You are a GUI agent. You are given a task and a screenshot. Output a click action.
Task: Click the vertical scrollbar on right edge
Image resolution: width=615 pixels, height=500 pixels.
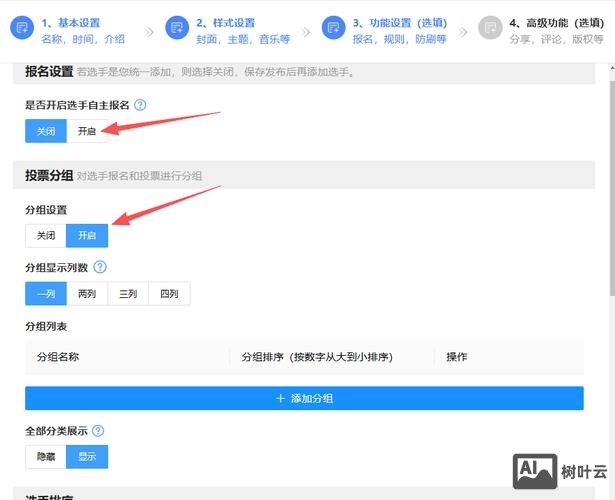point(612,188)
